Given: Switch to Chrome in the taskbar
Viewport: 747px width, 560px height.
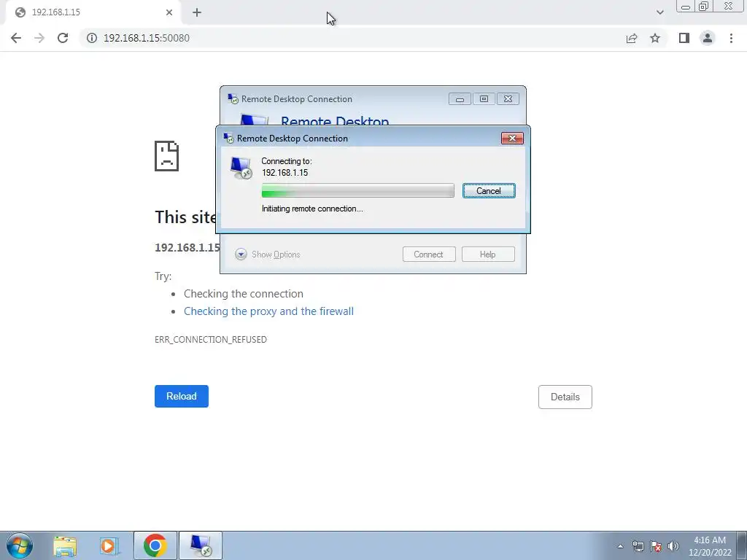Looking at the screenshot, I should point(155,545).
